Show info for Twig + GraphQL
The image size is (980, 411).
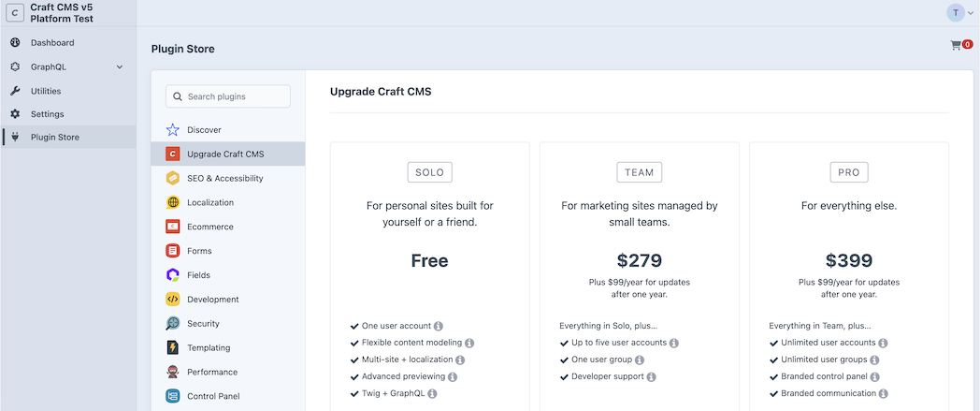tap(432, 393)
